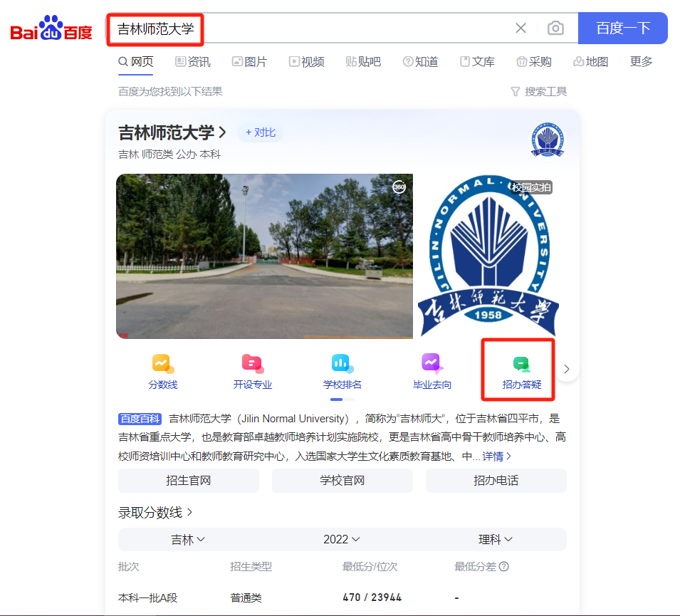Click the 招生官网 button

coord(189,481)
